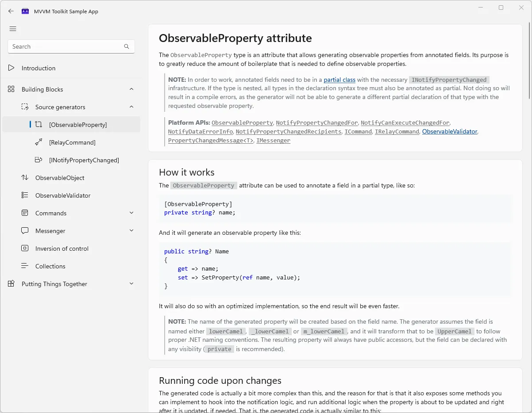Click the Commands calendar icon

click(25, 213)
